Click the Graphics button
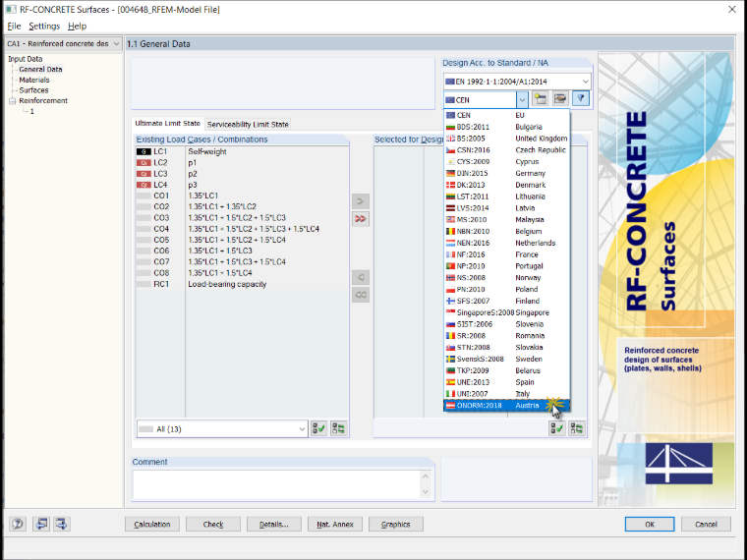747x560 pixels. coord(396,525)
